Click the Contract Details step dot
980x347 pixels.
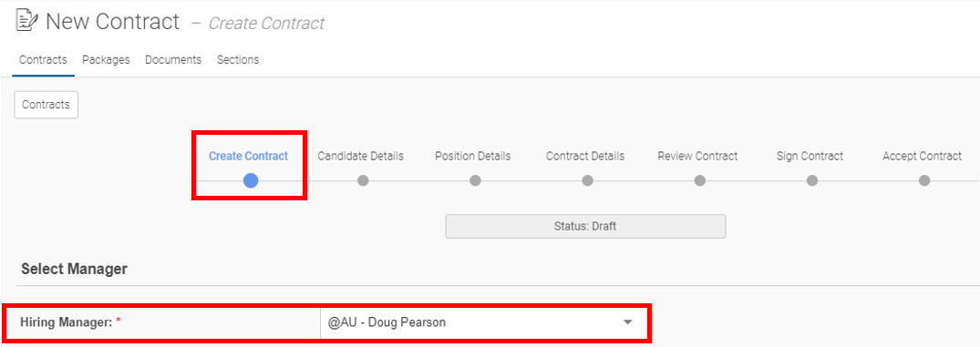click(587, 180)
